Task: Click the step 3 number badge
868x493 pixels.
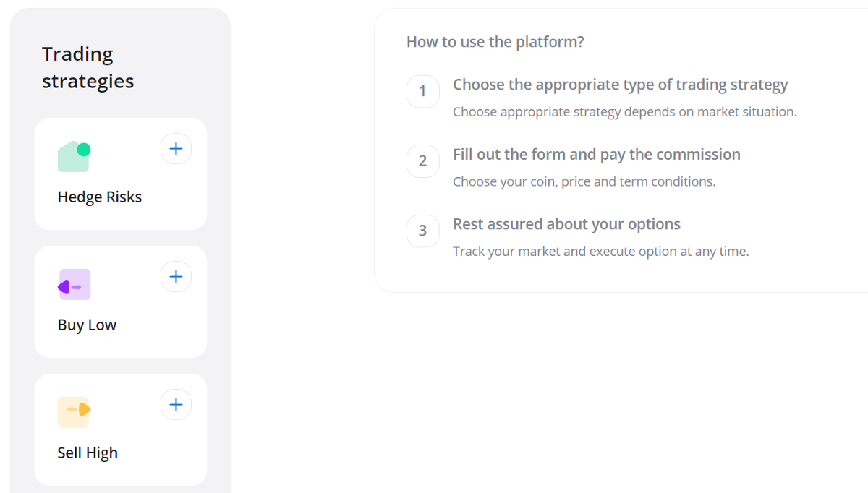Action: pos(423,231)
